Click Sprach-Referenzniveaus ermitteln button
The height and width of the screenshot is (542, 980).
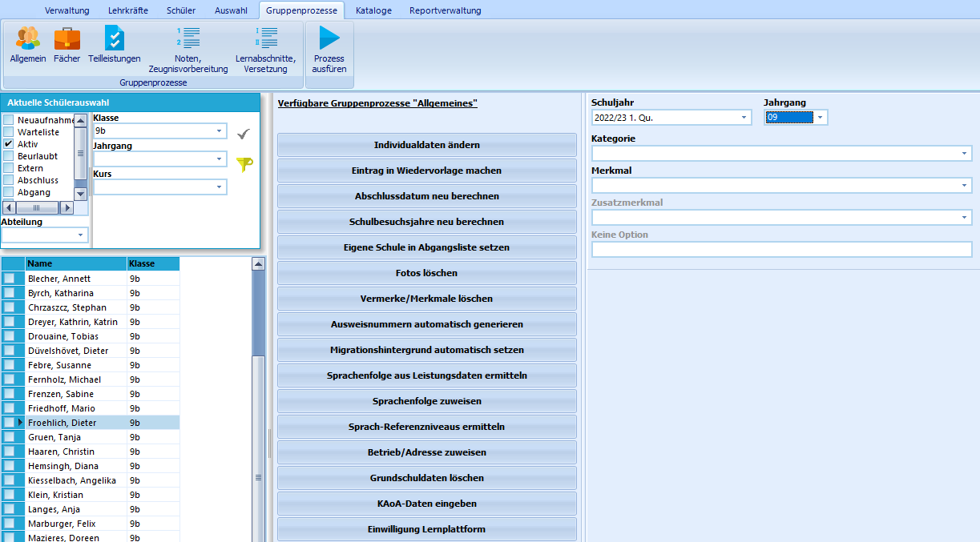[427, 427]
